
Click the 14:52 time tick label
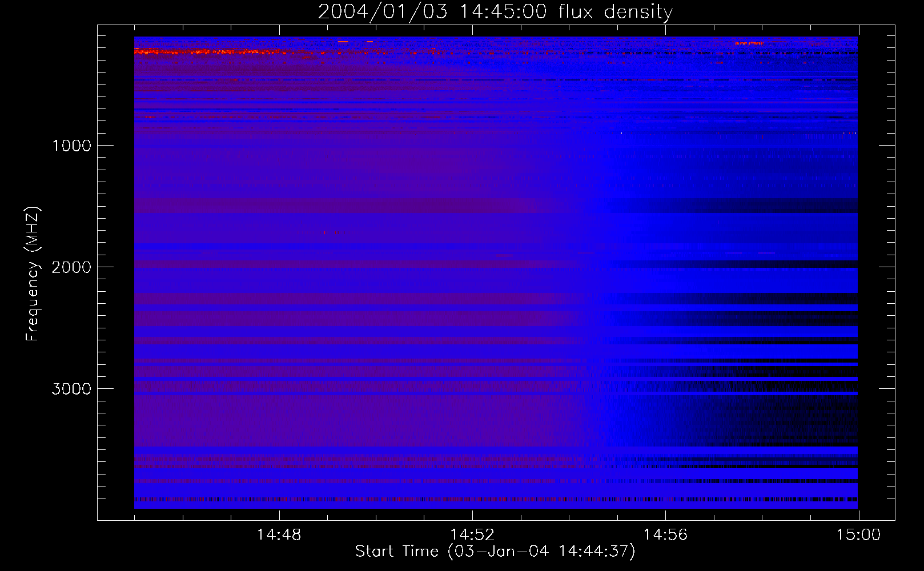[472, 535]
